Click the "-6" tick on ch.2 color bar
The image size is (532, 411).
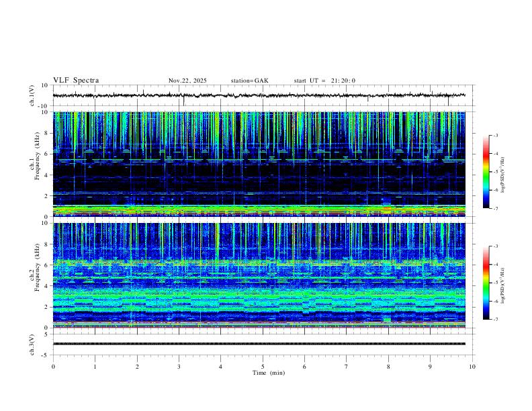pos(495,301)
